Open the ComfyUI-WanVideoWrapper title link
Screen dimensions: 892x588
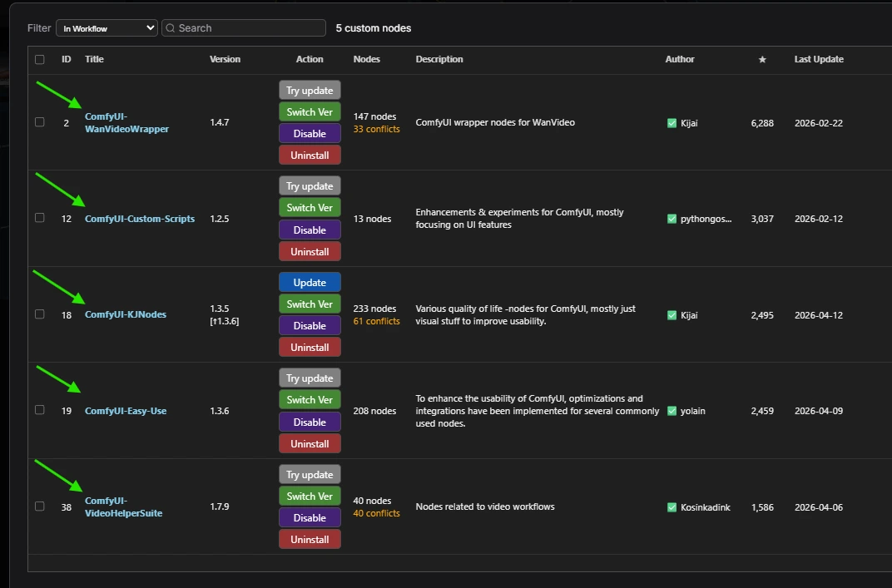(126, 123)
